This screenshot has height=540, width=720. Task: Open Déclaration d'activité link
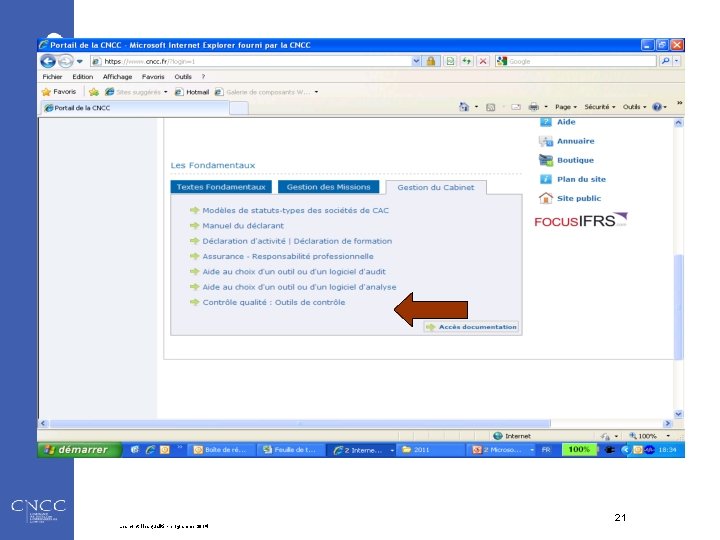click(x=244, y=241)
